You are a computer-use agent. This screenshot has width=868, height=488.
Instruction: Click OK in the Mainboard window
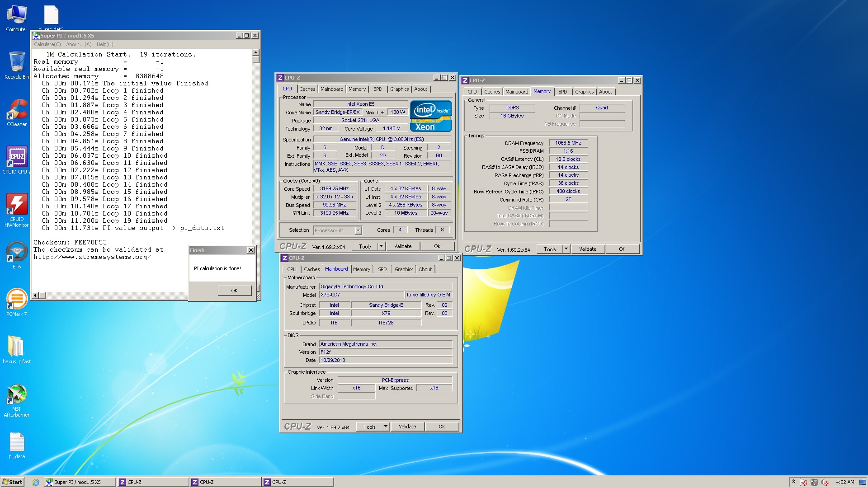coord(442,427)
